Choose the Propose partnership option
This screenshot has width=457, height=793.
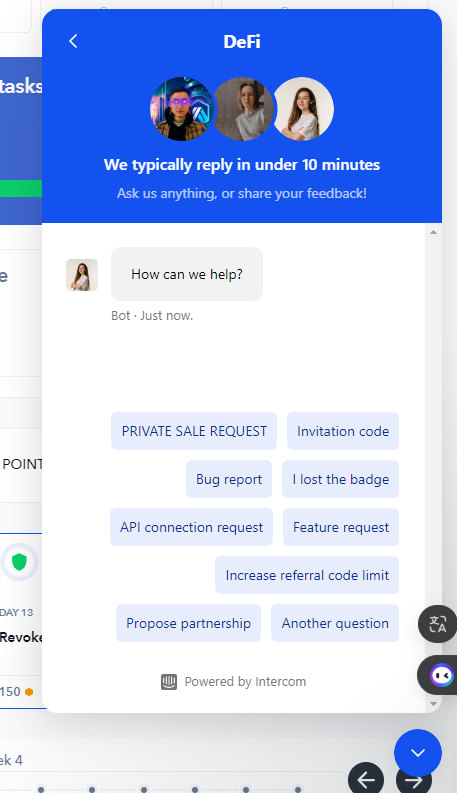click(189, 623)
